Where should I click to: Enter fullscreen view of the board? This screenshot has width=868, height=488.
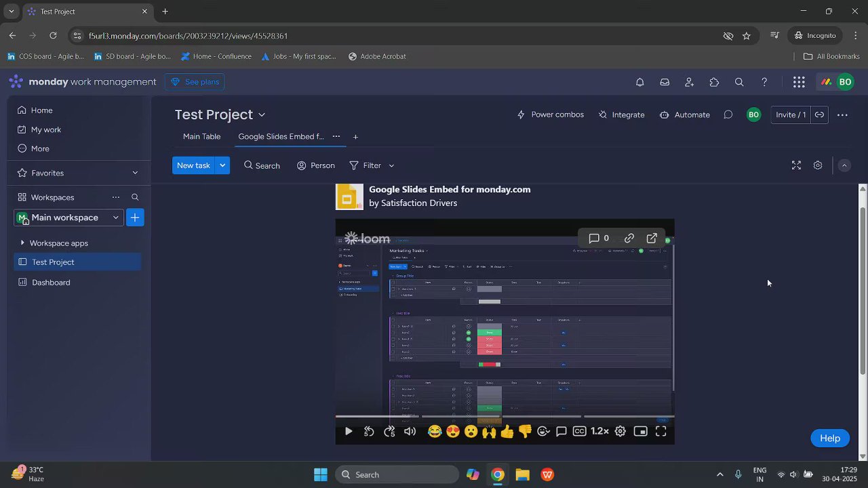797,165
